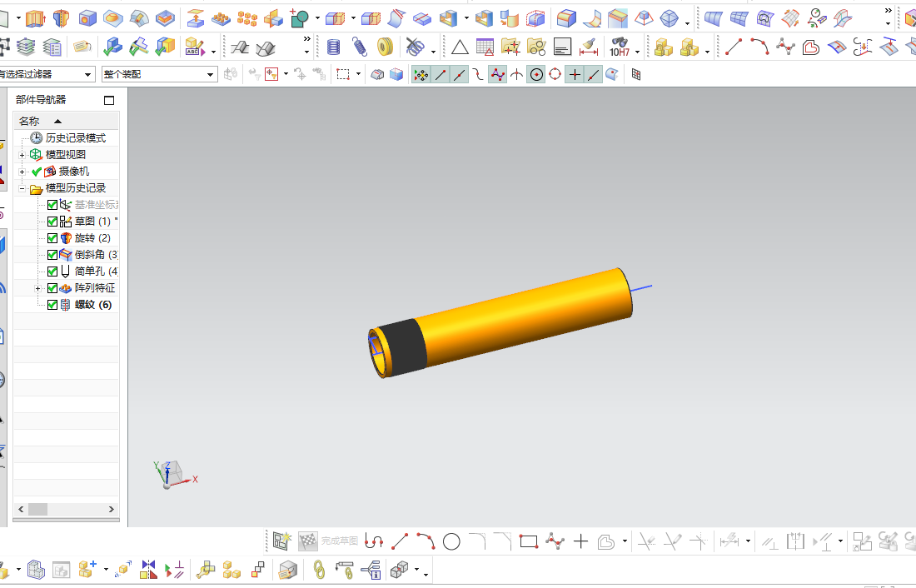916x588 pixels.
Task: Uncheck the 倒斜角 (3) feature checkbox
Action: [x=52, y=255]
